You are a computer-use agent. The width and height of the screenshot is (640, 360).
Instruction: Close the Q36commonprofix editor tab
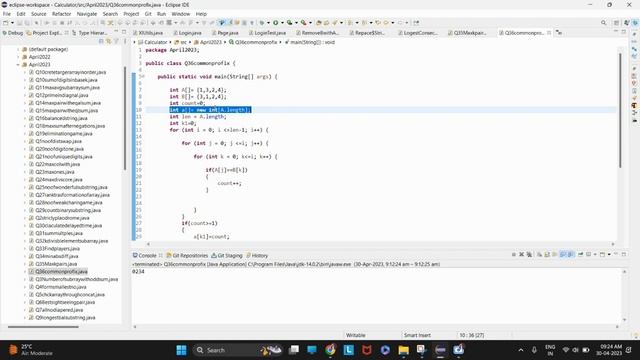point(549,33)
